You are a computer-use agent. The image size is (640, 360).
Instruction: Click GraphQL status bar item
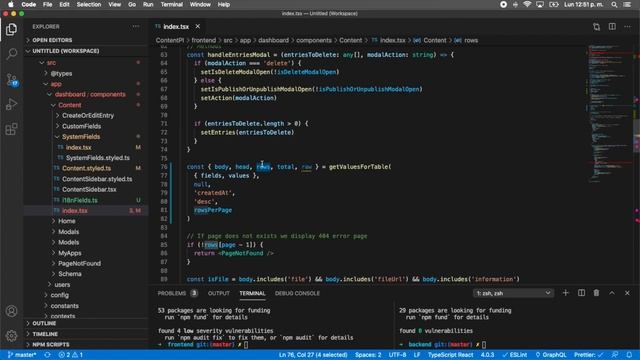point(551,355)
